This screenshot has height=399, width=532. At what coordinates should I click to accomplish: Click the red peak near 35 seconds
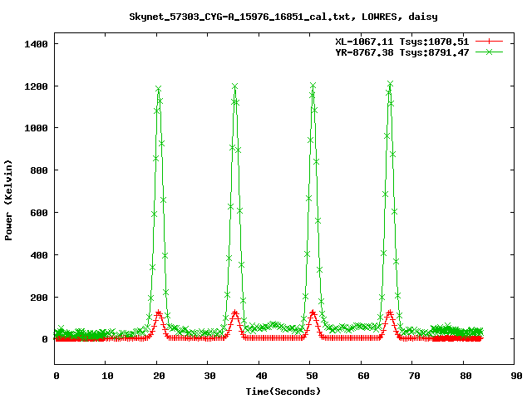235,313
